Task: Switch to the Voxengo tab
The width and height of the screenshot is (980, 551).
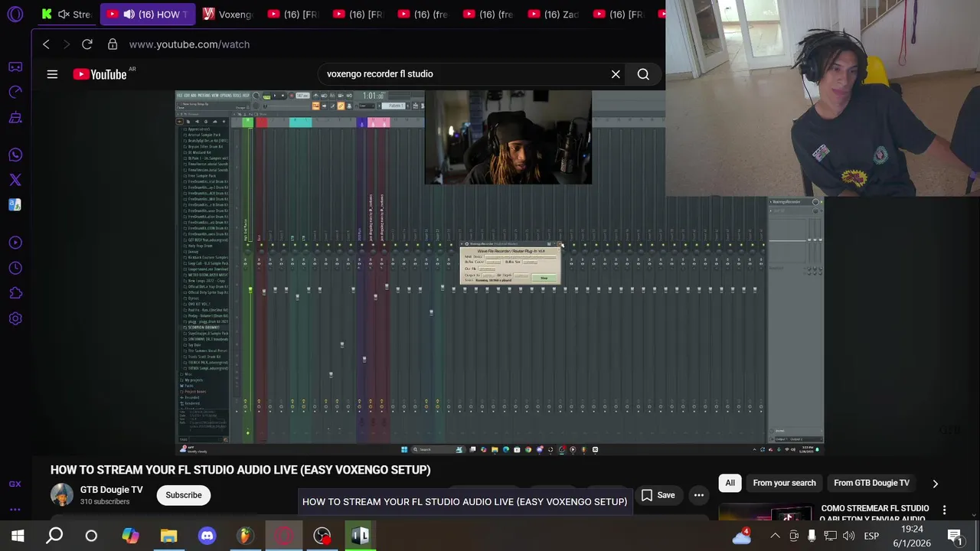Action: point(228,15)
